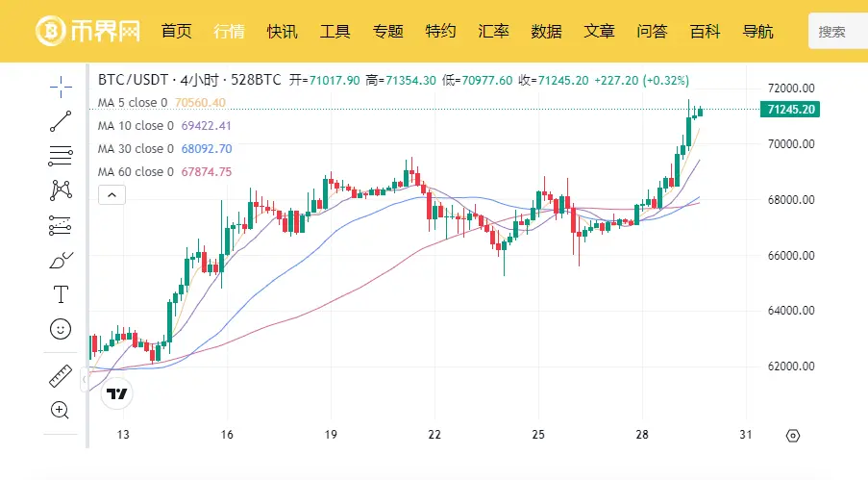Click the TradingView logo on chart
The width and height of the screenshot is (868, 480).
(x=117, y=393)
